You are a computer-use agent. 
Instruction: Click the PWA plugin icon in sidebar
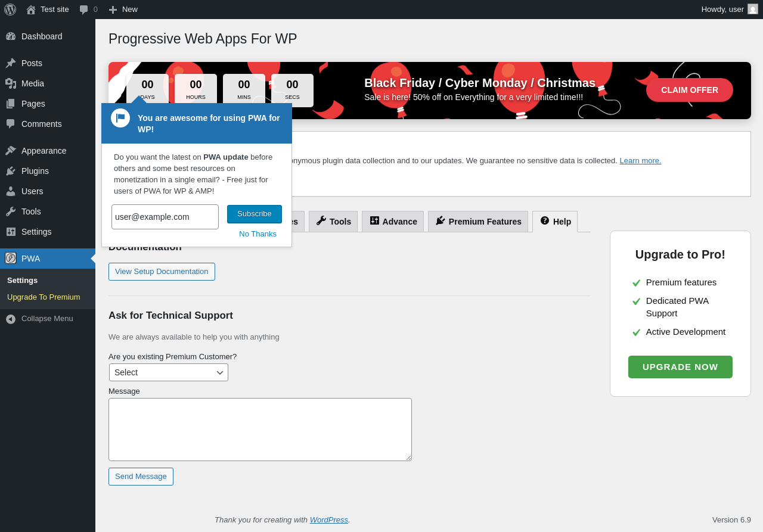[11, 258]
